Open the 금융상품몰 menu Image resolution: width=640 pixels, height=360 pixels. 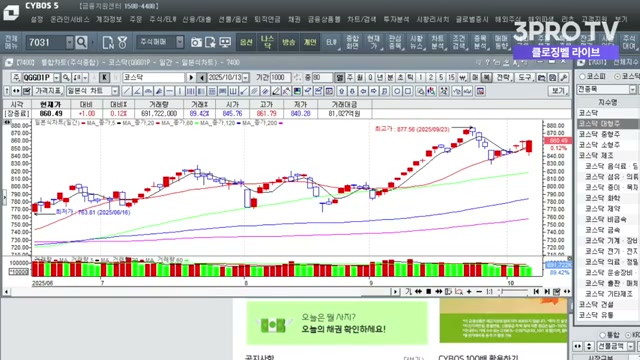click(x=324, y=19)
